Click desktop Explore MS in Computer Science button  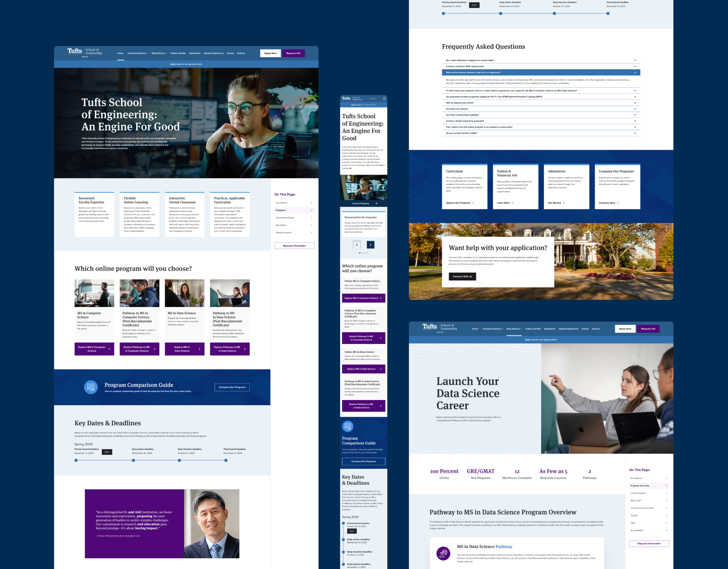pyautogui.click(x=94, y=349)
